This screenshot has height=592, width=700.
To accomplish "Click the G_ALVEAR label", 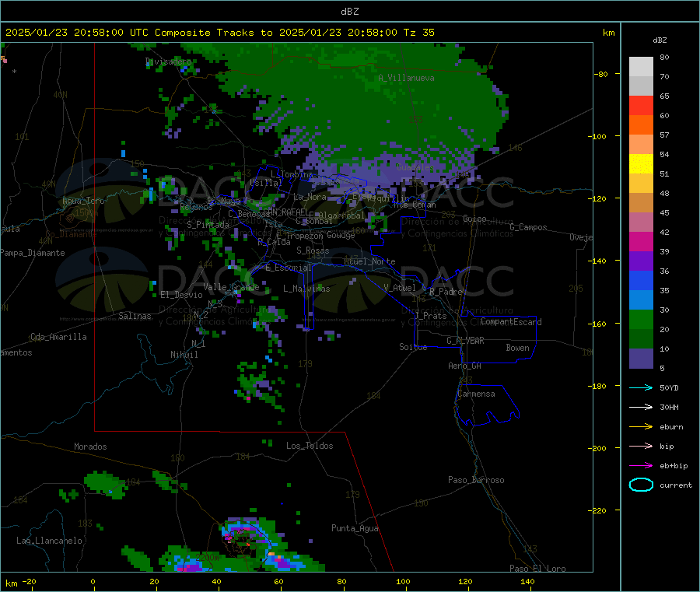I will (x=465, y=341).
